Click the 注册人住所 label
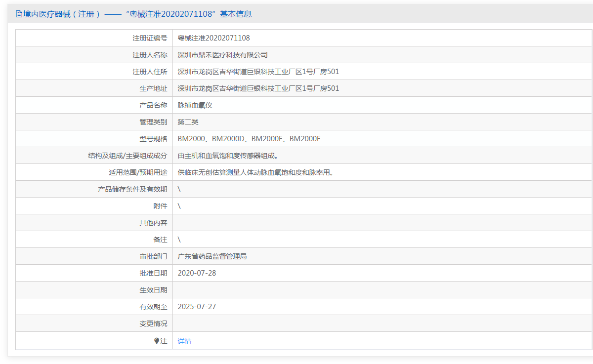The image size is (593, 364). point(150,72)
